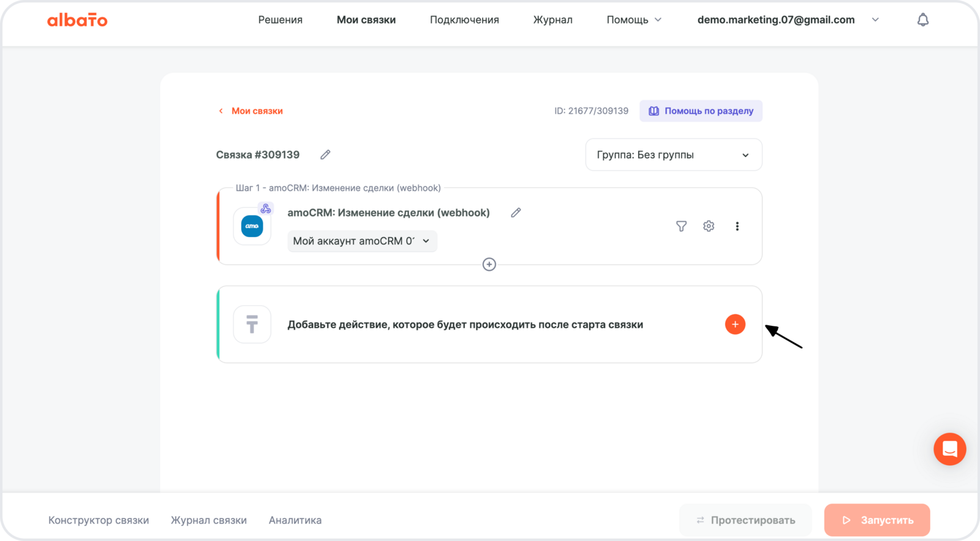Click the albato logo
The width and height of the screenshot is (980, 541).
click(77, 20)
